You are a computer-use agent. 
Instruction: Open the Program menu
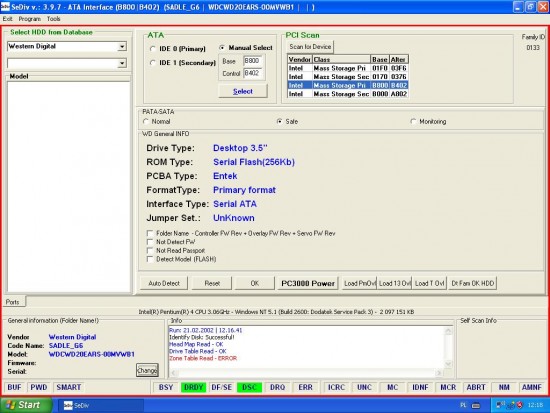(x=29, y=19)
